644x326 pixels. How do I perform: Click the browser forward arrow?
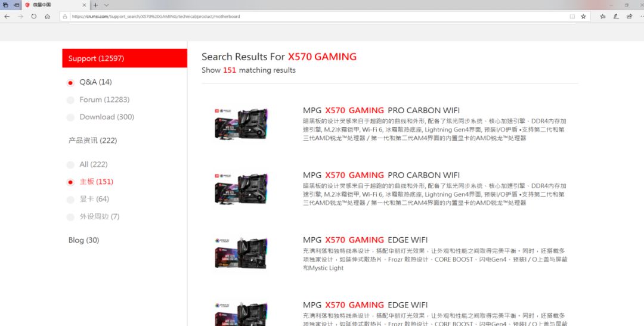pyautogui.click(x=20, y=17)
